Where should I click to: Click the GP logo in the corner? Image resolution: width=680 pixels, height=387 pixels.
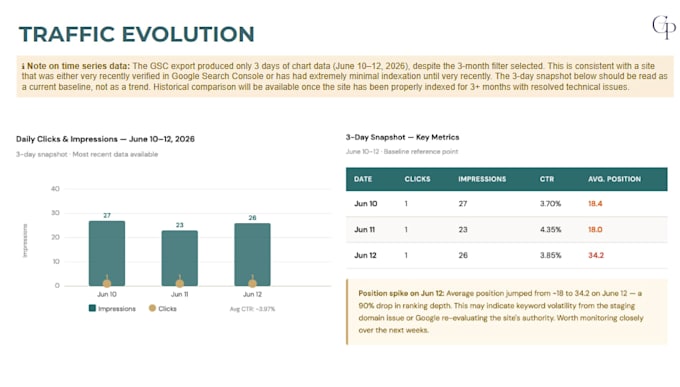tap(664, 27)
